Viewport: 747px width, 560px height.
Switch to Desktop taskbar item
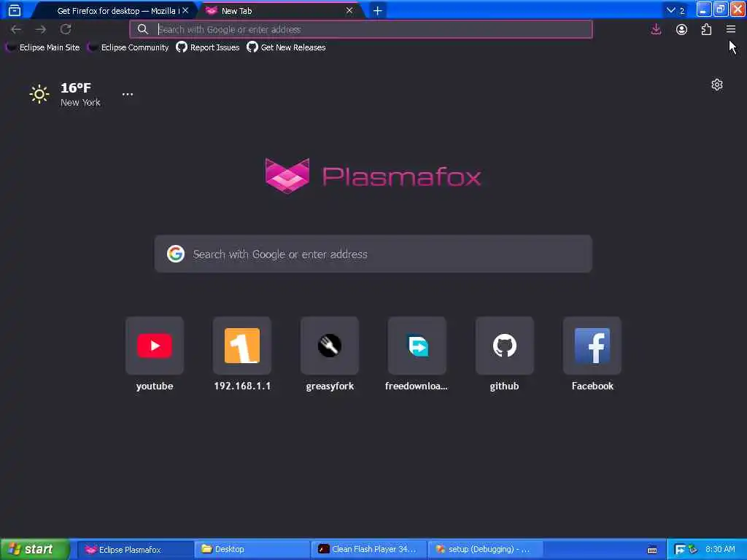pos(252,550)
